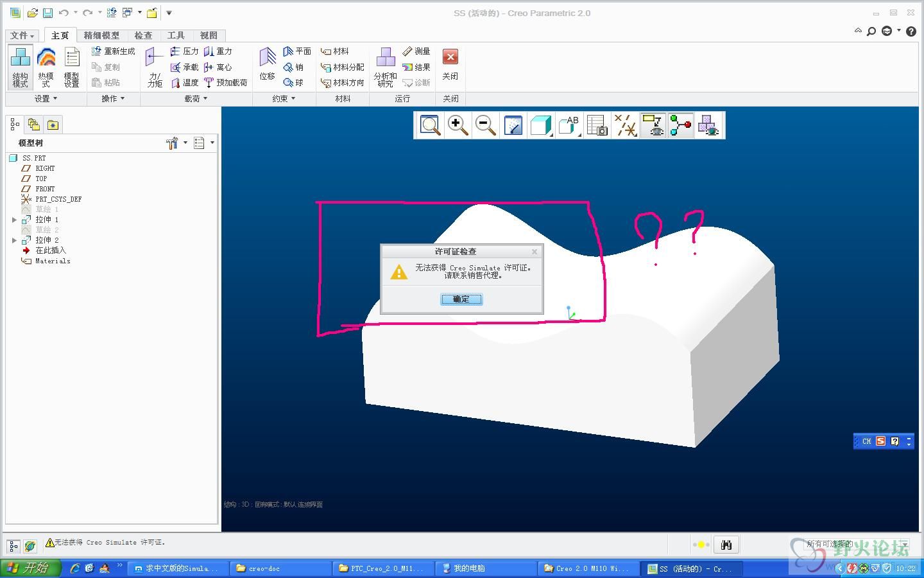924x578 pixels.
Task: Switch to the 视图 tab
Action: coord(209,35)
